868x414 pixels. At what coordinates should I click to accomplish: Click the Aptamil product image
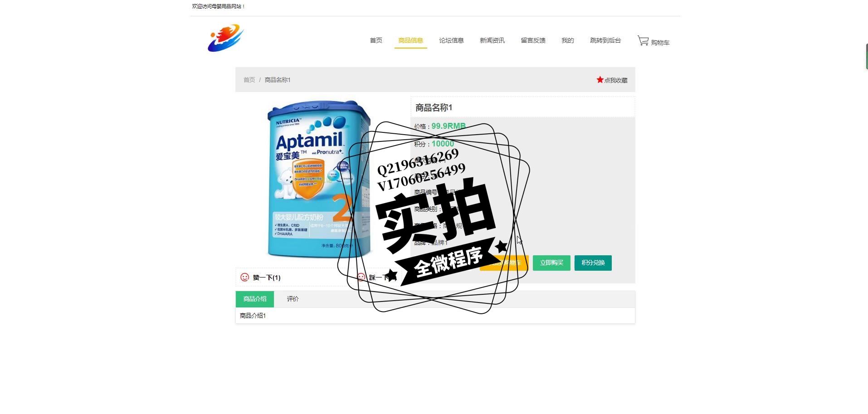coord(319,180)
